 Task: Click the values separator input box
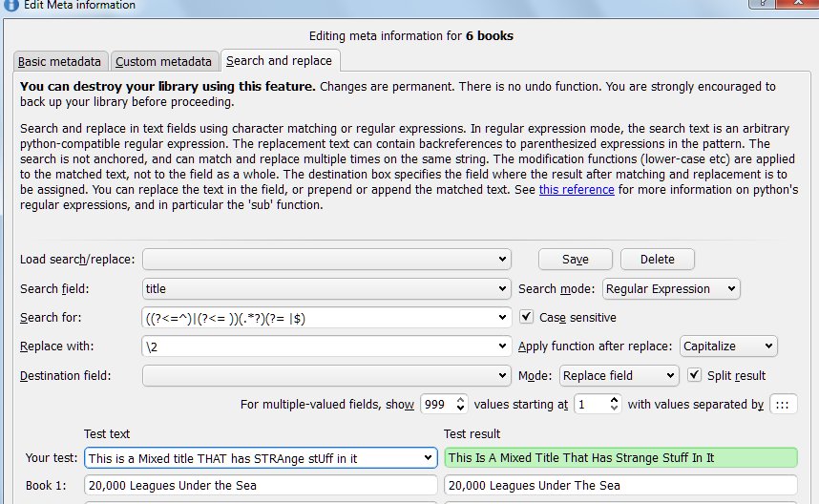pyautogui.click(x=783, y=404)
